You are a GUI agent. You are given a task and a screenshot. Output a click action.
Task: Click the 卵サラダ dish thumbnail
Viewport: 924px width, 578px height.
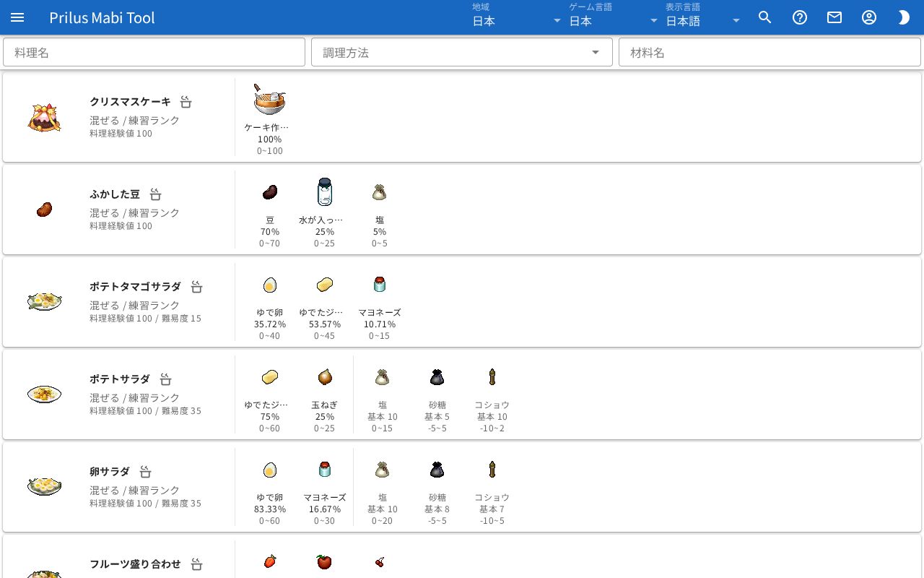click(x=44, y=487)
